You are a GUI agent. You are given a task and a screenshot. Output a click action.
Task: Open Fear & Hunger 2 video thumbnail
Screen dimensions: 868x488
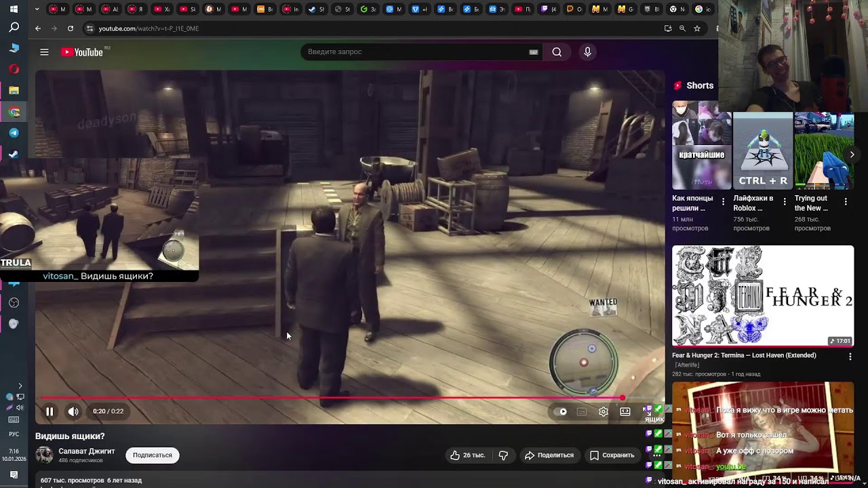click(x=763, y=296)
